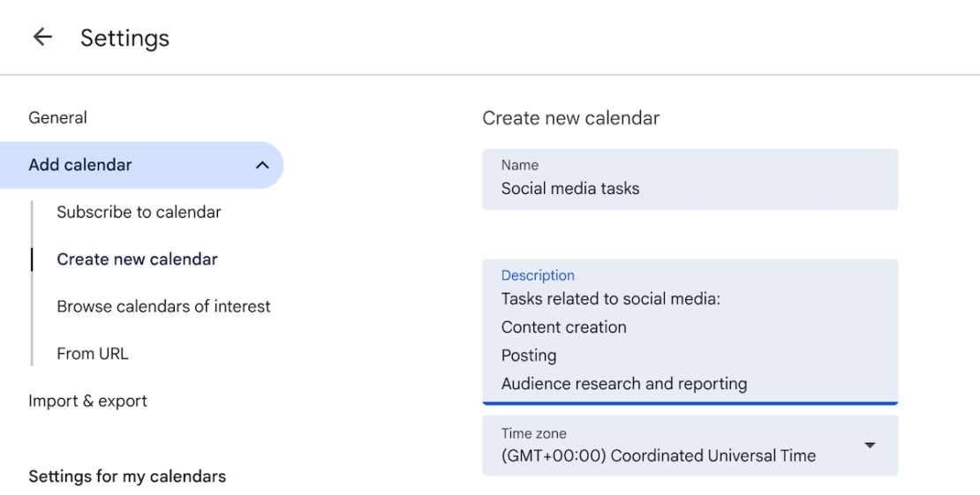This screenshot has height=495, width=980.
Task: Choose the From URL option
Action: [x=93, y=354]
